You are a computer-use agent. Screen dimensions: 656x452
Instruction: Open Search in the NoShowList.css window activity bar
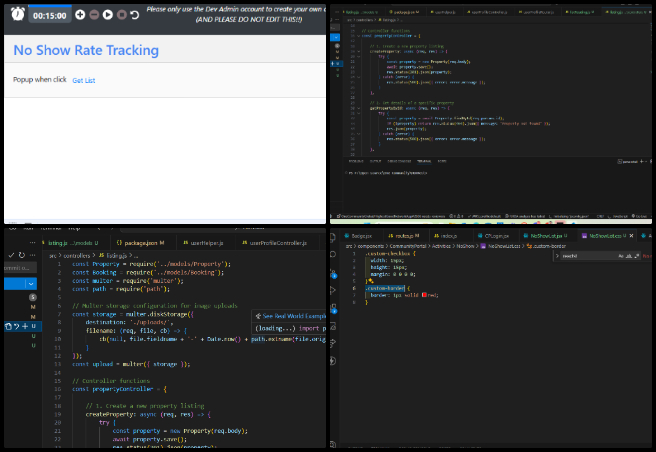pyautogui.click(x=333, y=254)
